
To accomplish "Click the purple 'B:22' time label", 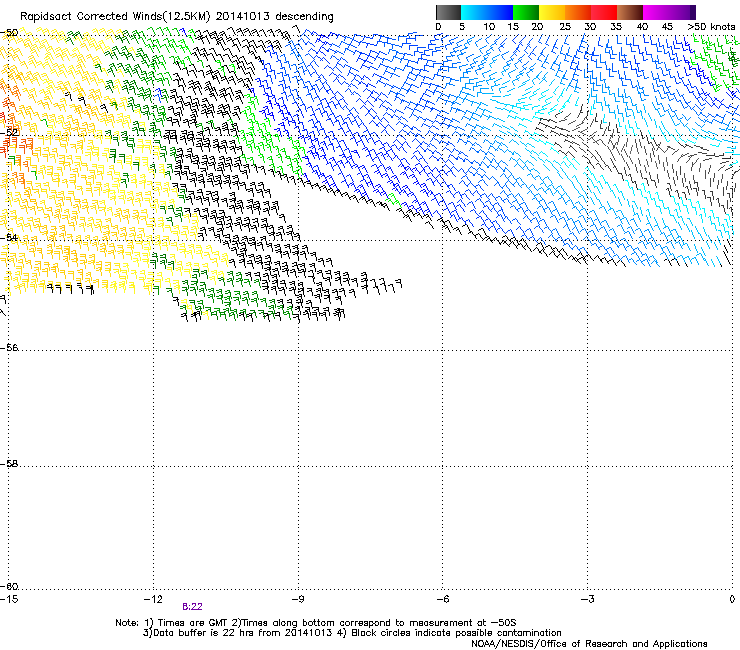I will coord(192,607).
